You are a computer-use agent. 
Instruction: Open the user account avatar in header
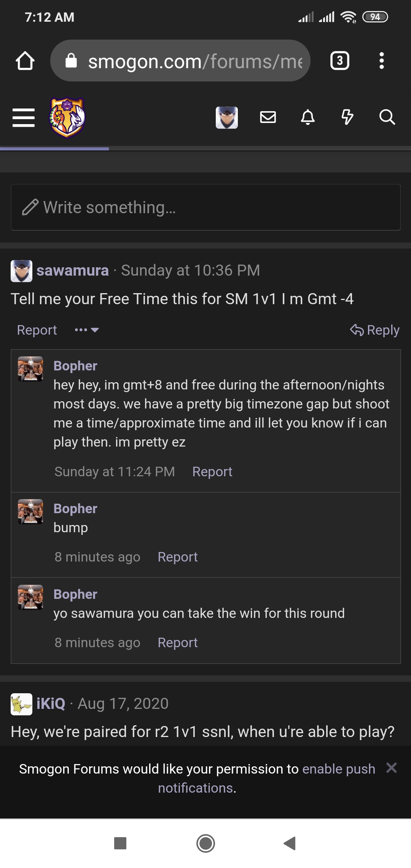point(227,117)
